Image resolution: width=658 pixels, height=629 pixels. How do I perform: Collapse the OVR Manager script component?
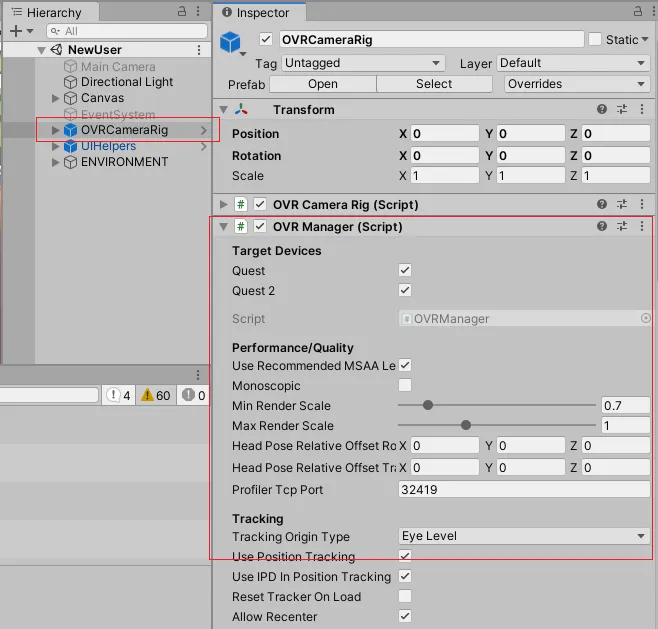pyautogui.click(x=224, y=227)
